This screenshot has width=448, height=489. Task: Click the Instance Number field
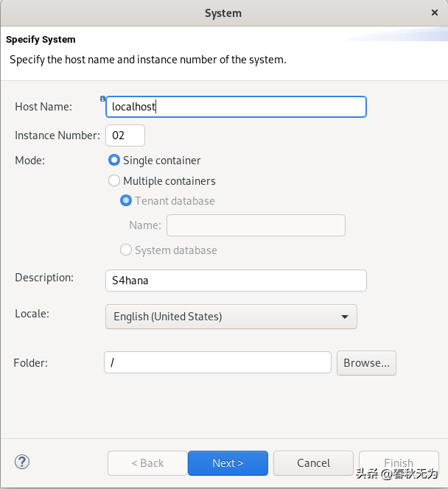[x=125, y=136]
